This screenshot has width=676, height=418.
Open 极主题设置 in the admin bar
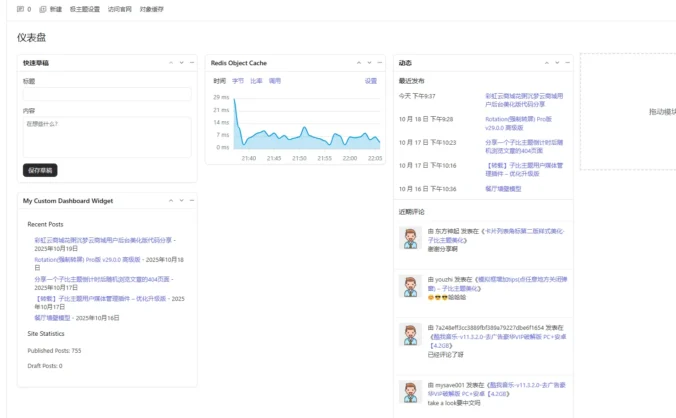tap(84, 9)
